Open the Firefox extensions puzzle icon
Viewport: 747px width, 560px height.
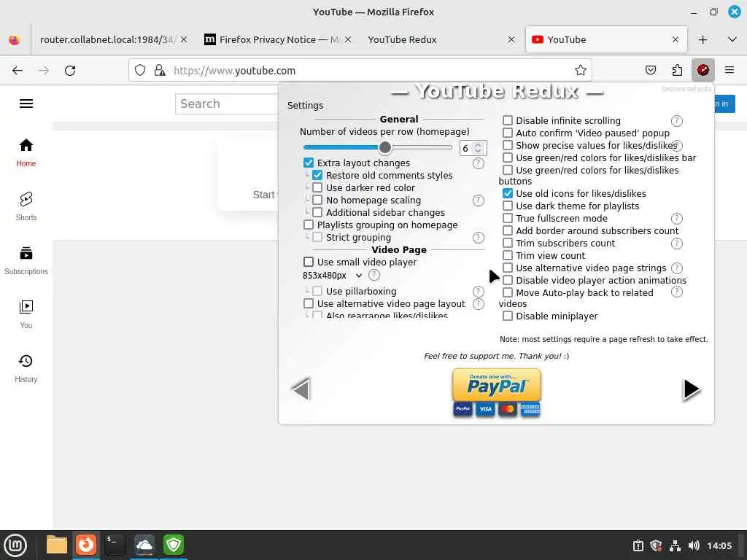[x=677, y=71]
